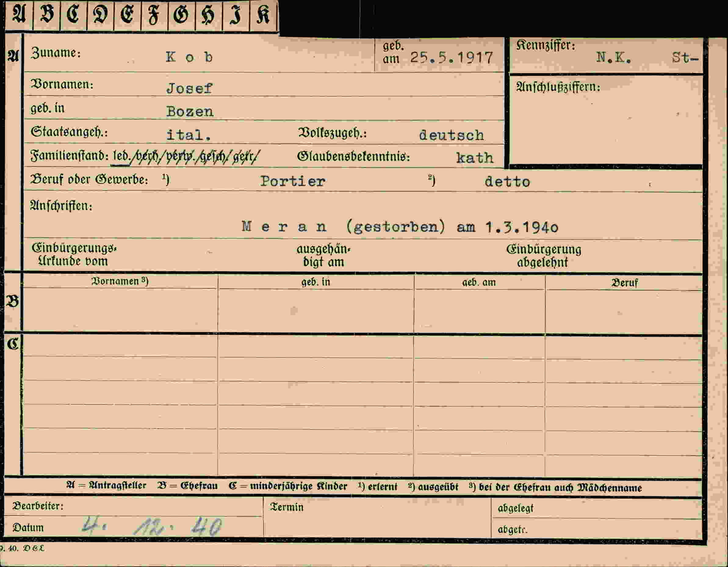Click the legend text 'A = Antragsteller'

(x=106, y=485)
